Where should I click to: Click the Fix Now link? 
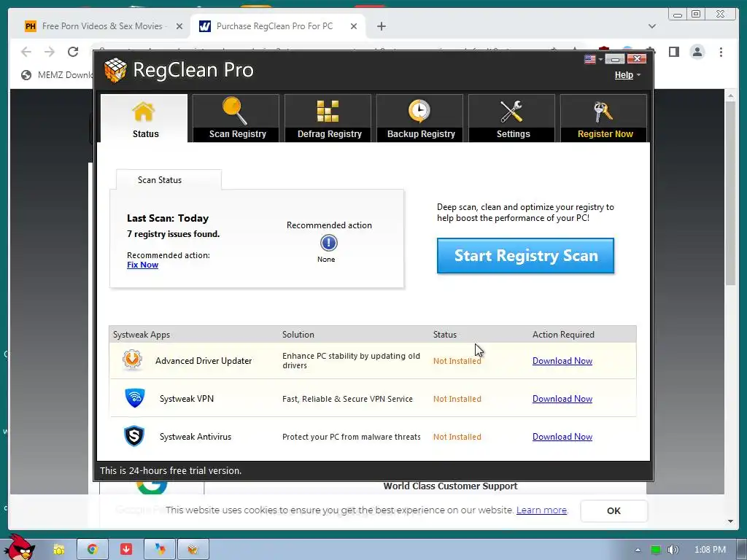[x=142, y=265]
